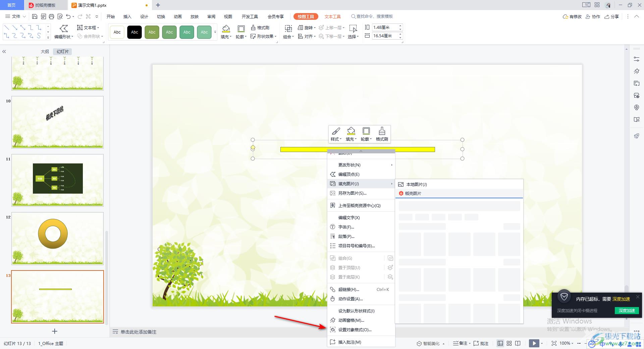This screenshot has height=349, width=644.
Task: Click the Undo arrow icon
Action: (x=68, y=16)
